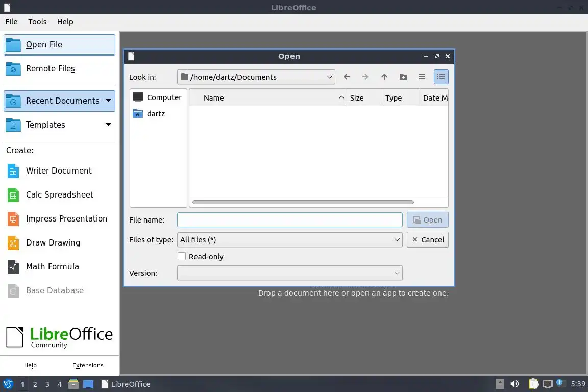
Task: Expand the Files of type dropdown
Action: pos(289,240)
